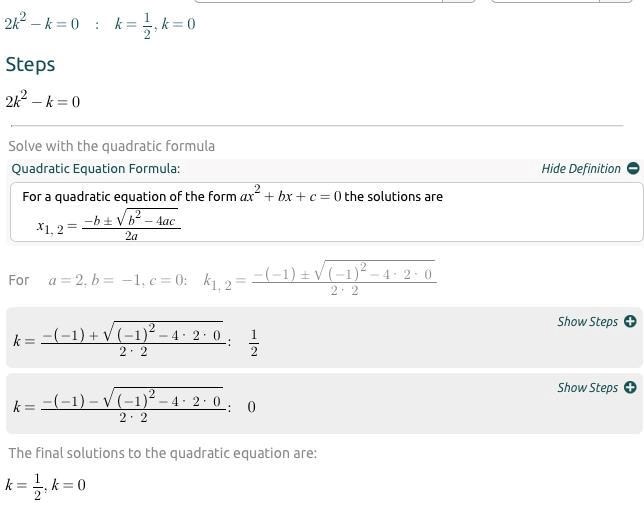Click the k₁,₂ substituted formula expression
644x514 pixels.
[x=319, y=278]
